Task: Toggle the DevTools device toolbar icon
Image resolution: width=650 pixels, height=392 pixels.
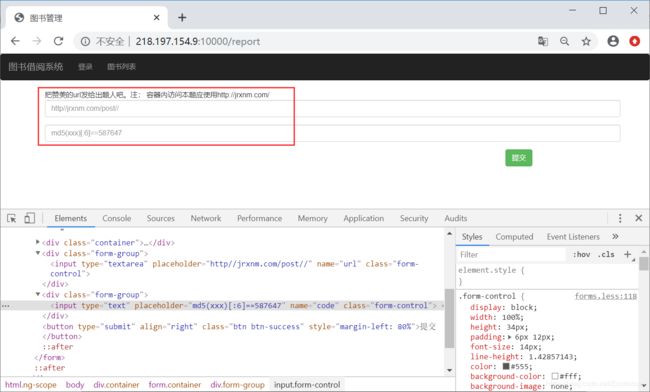Action: 29,218
